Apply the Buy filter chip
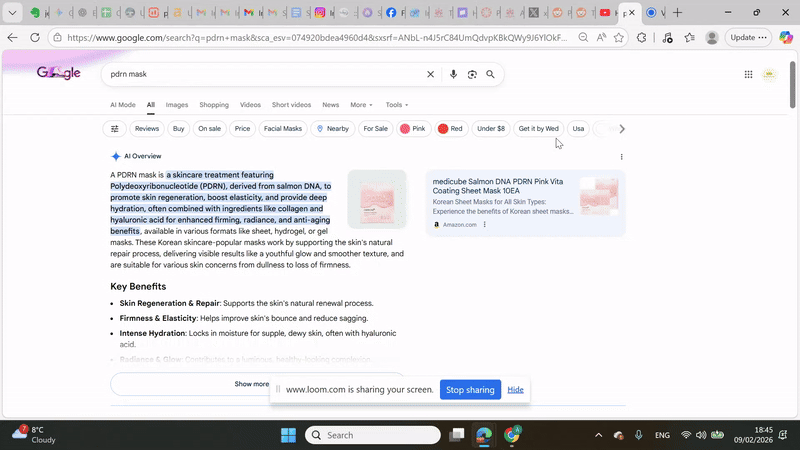 (x=179, y=129)
